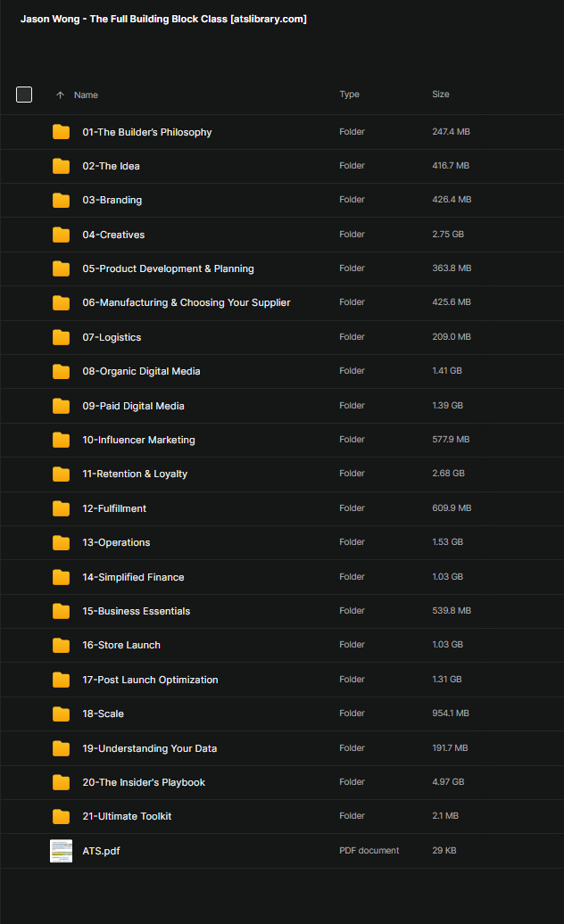Click the 2.1 MB size value

(x=445, y=815)
